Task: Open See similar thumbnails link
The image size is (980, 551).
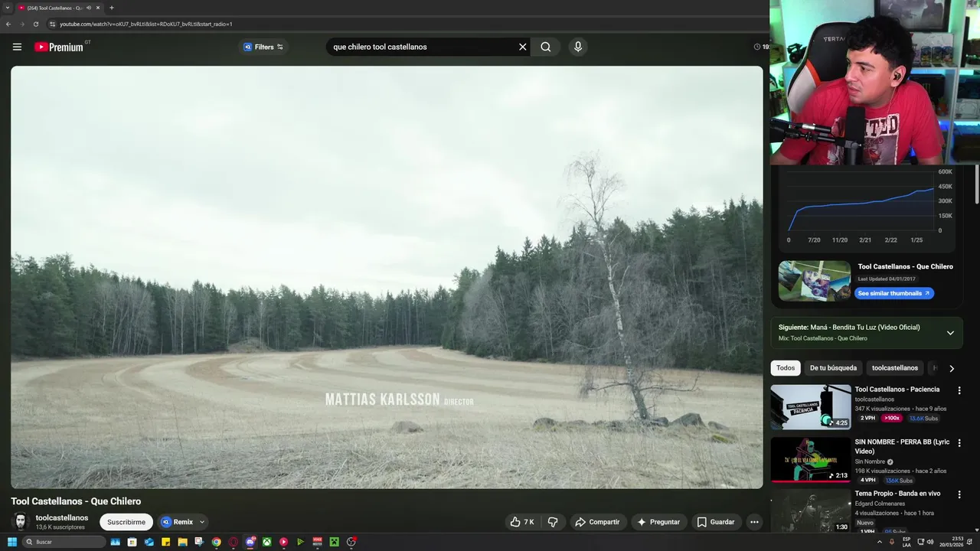Action: point(894,293)
